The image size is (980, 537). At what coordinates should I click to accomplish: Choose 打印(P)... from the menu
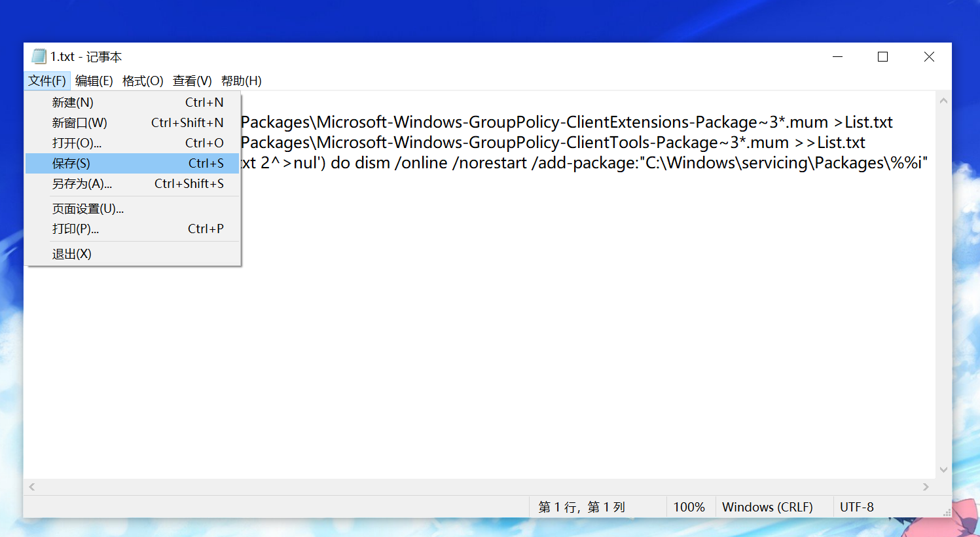point(132,229)
